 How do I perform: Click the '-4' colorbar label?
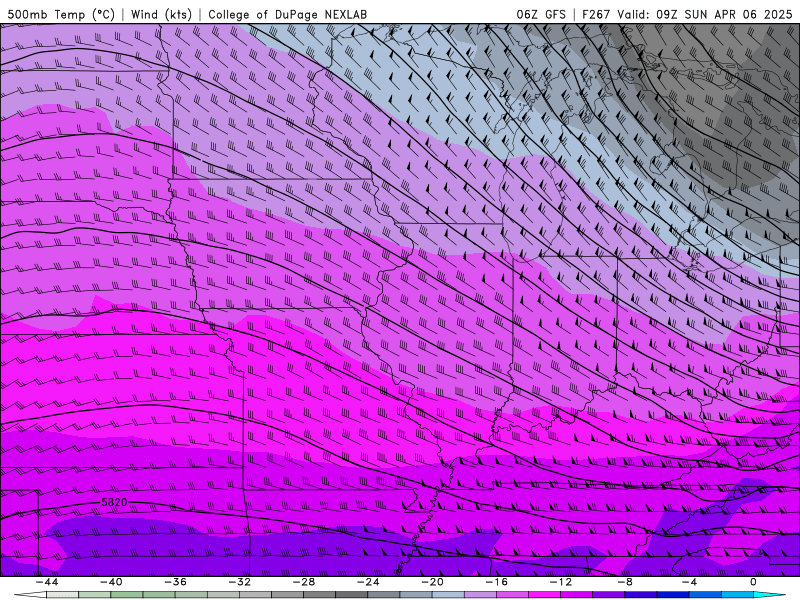pyautogui.click(x=689, y=582)
